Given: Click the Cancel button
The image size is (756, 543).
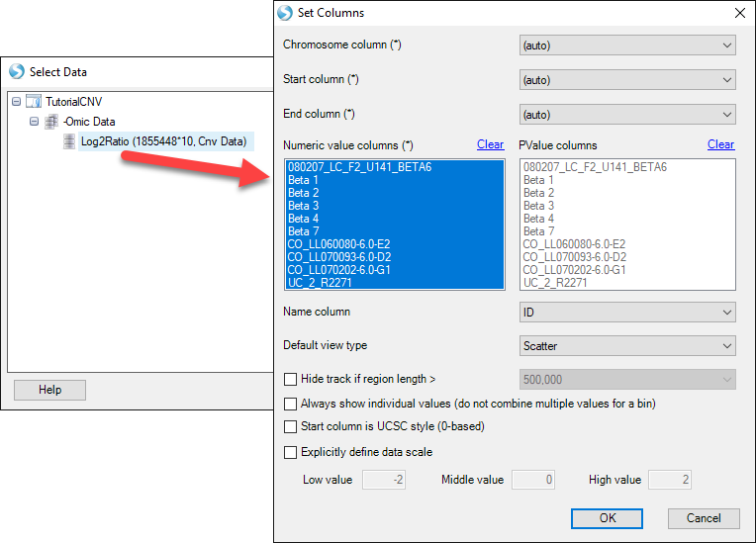Looking at the screenshot, I should (x=704, y=518).
